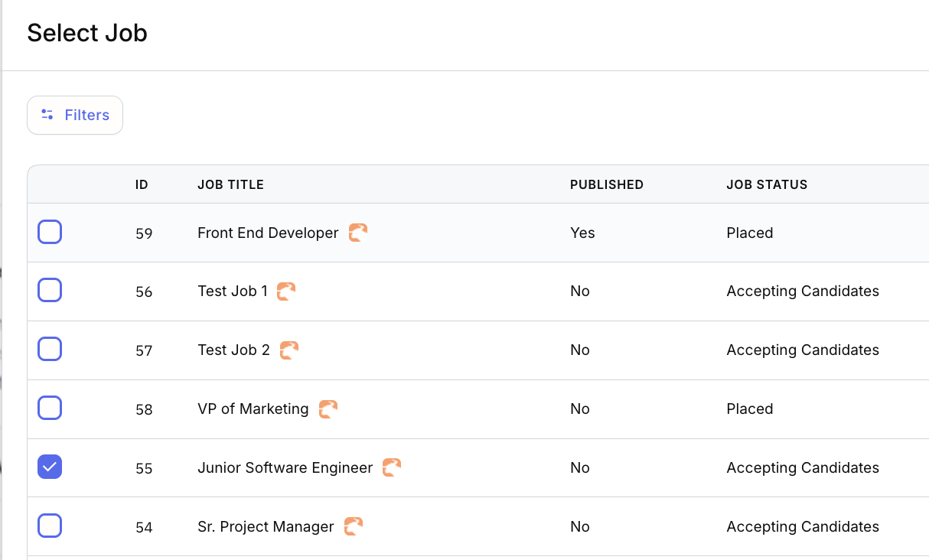Screen dimensions: 929x560
Task: Click the Junior Software Engineer title text
Action: coord(285,467)
